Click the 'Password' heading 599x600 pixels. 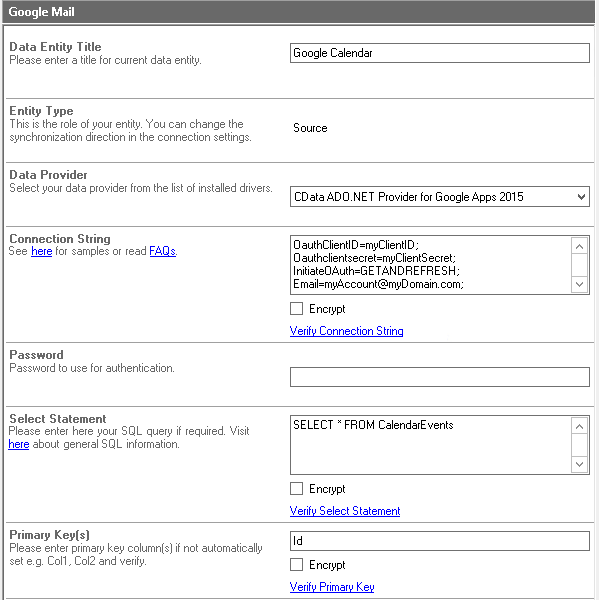tap(36, 355)
